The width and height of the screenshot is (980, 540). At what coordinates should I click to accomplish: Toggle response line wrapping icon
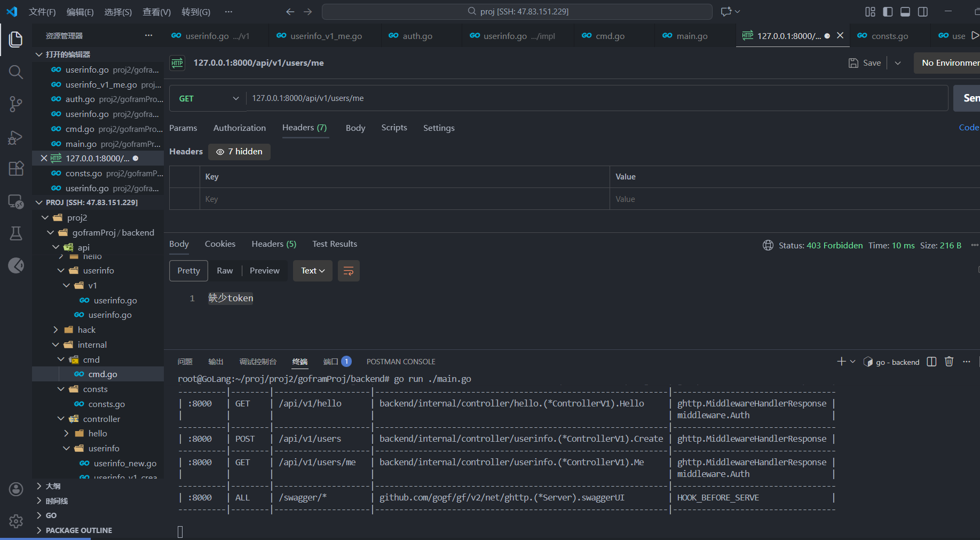(349, 271)
